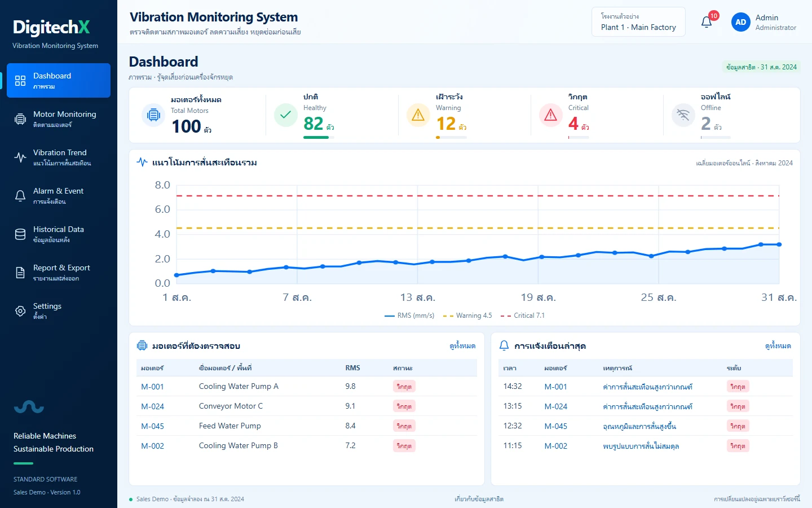
Task: Click the RMS column header
Action: coord(352,367)
